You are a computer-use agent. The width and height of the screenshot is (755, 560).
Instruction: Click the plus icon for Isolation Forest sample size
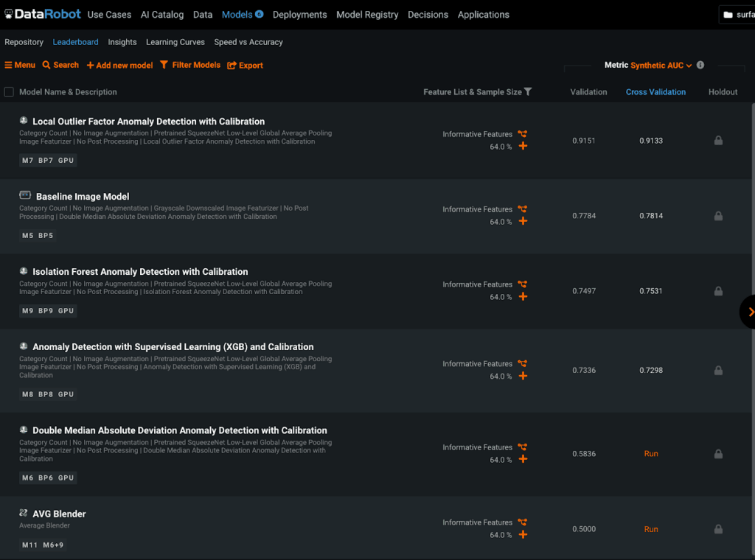tap(523, 296)
